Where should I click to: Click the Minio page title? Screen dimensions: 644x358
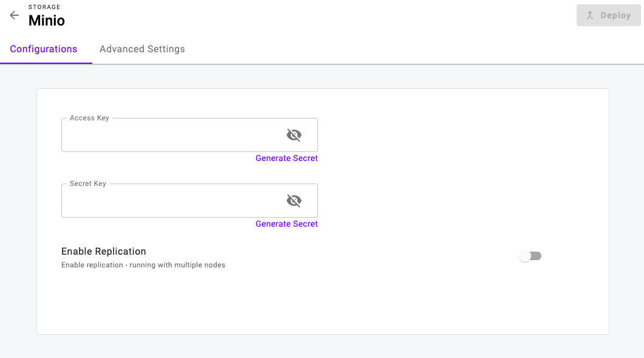[x=46, y=21]
